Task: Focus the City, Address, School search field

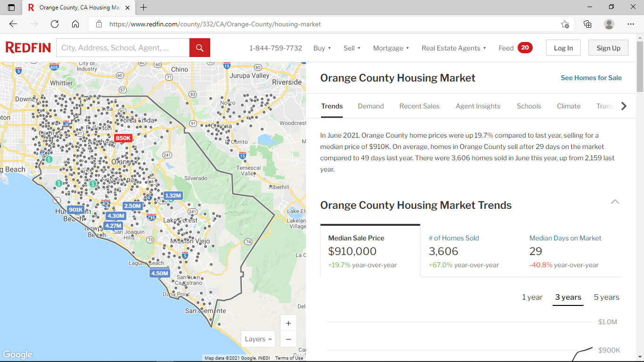Action: 123,48
